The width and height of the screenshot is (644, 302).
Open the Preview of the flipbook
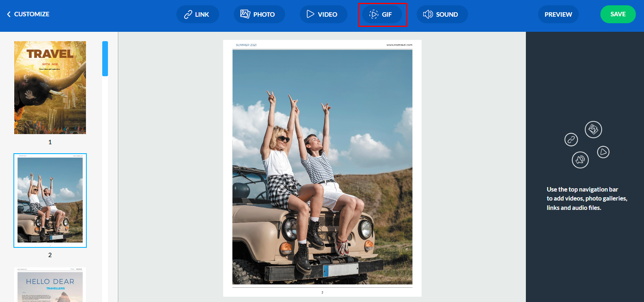tap(558, 14)
